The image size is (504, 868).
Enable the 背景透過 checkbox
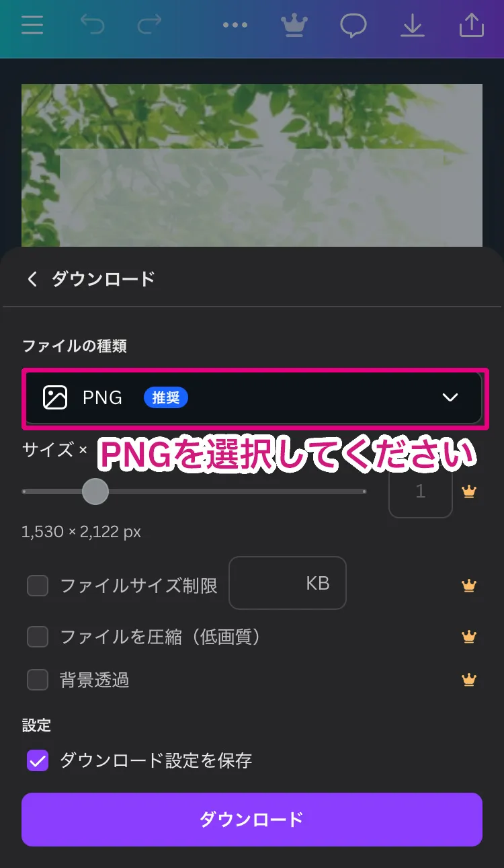tap(38, 680)
